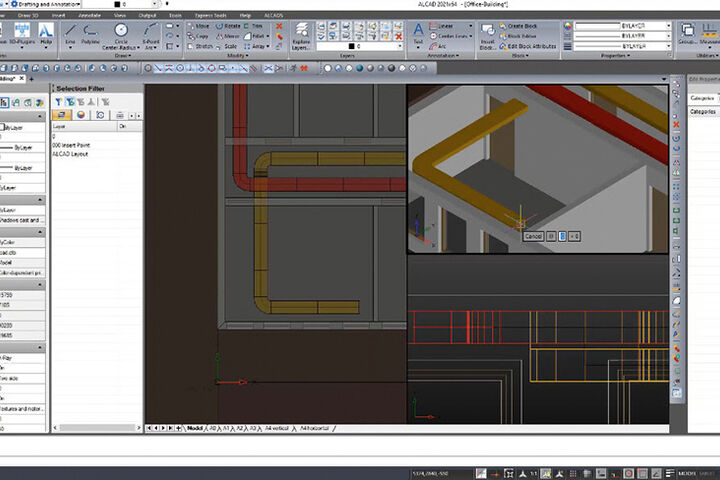Click the new tab plus icon
720x480 pixels.
[32, 79]
